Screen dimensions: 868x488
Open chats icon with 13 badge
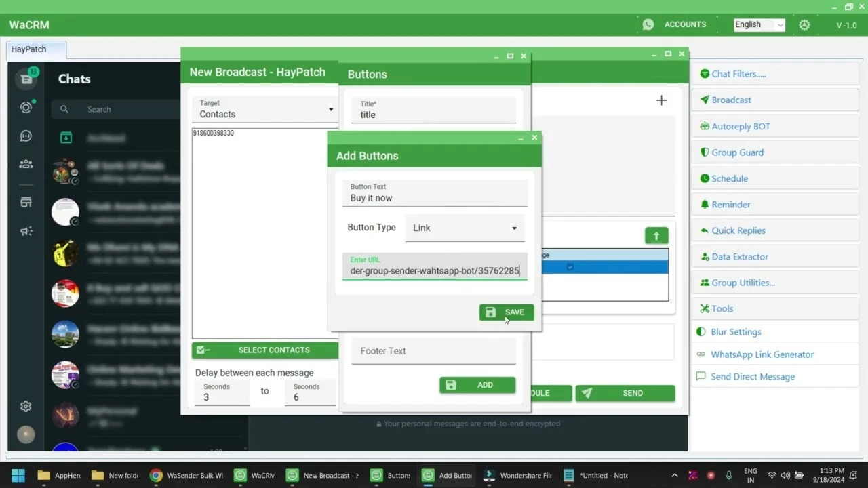[x=26, y=79]
